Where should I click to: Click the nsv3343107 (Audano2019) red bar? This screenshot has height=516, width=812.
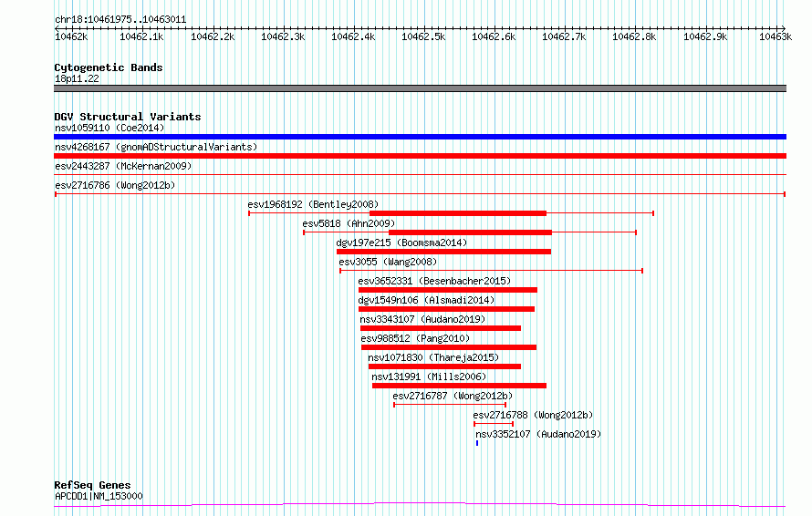click(441, 328)
